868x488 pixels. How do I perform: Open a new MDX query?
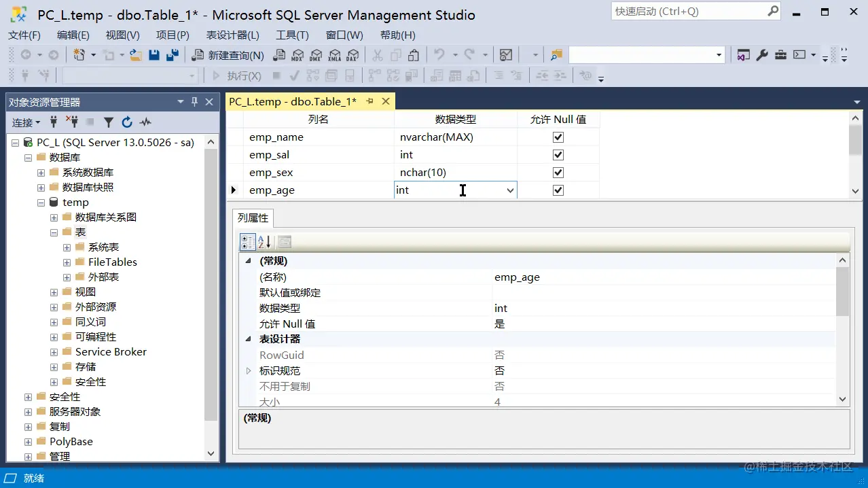(x=297, y=55)
